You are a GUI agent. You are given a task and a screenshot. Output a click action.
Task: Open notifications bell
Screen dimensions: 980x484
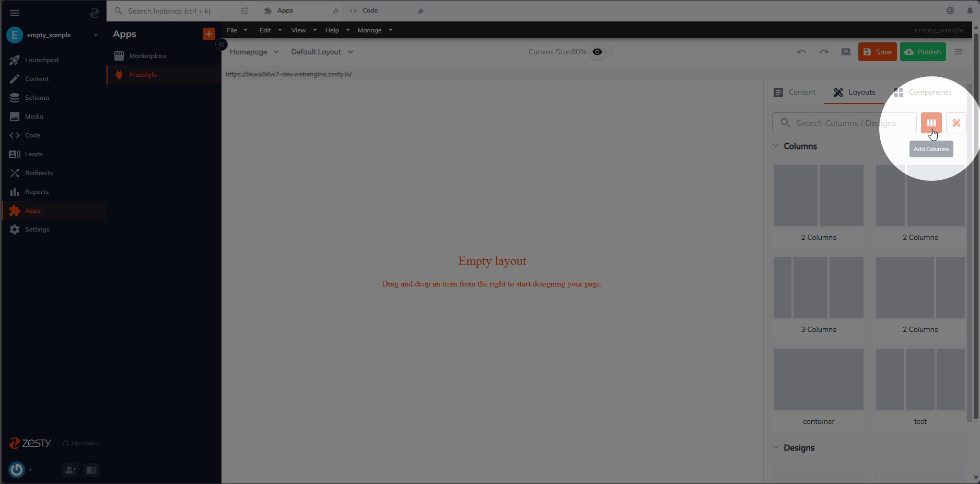tap(970, 10)
